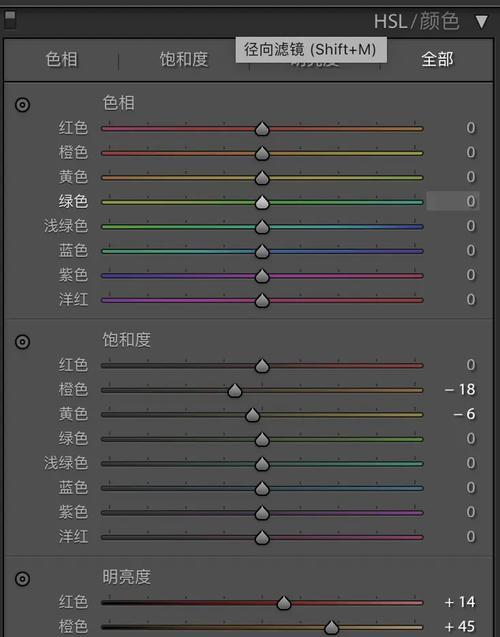Click the 橙色 label in the luminance section
This screenshot has width=500, height=637.
pyautogui.click(x=73, y=626)
